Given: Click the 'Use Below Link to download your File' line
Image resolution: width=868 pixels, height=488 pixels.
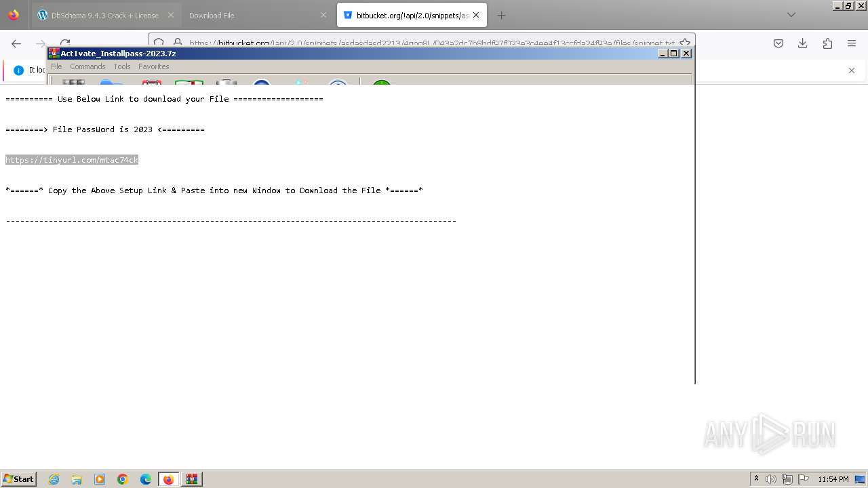Looking at the screenshot, I should click(164, 99).
